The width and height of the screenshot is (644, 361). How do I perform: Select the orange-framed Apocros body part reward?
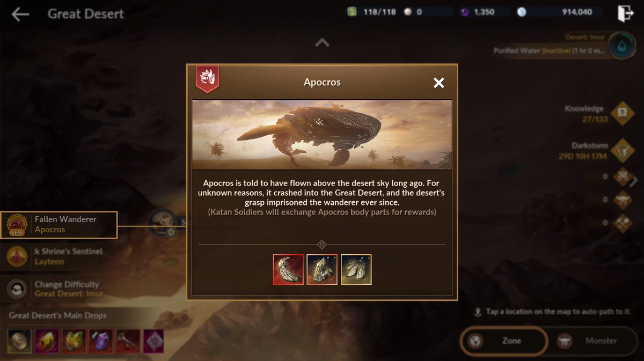click(322, 269)
